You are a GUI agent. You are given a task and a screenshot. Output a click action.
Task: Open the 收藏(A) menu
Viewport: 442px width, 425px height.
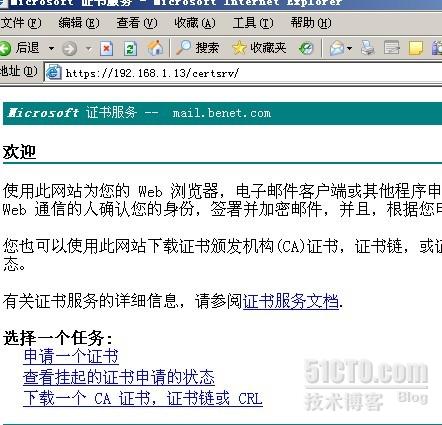[x=195, y=23]
